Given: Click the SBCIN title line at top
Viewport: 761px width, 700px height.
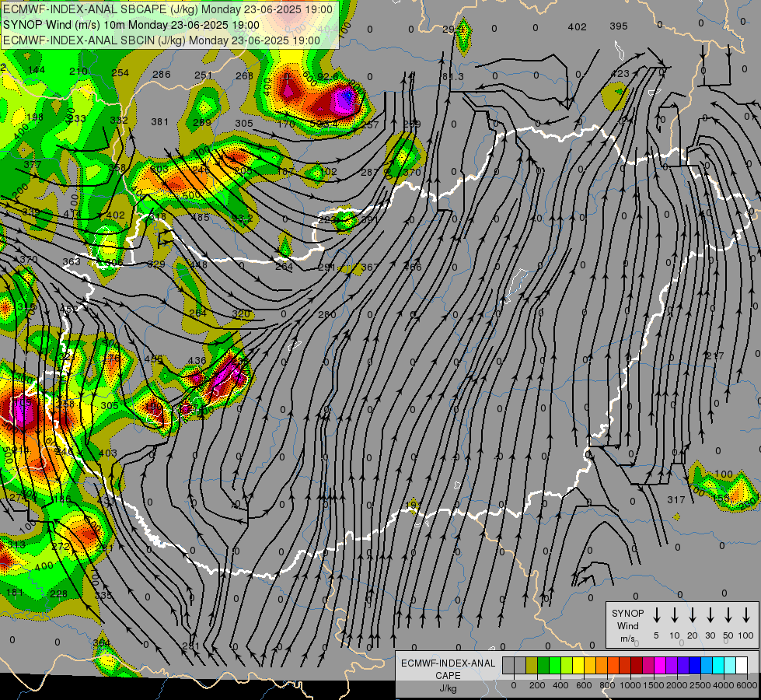Looking at the screenshot, I should (x=162, y=40).
